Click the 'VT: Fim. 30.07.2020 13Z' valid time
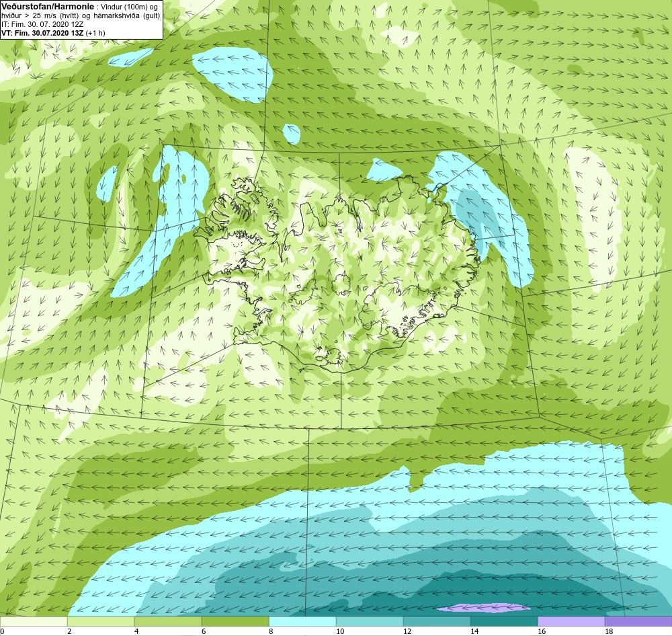The height and width of the screenshot is (636, 672). [x=42, y=33]
